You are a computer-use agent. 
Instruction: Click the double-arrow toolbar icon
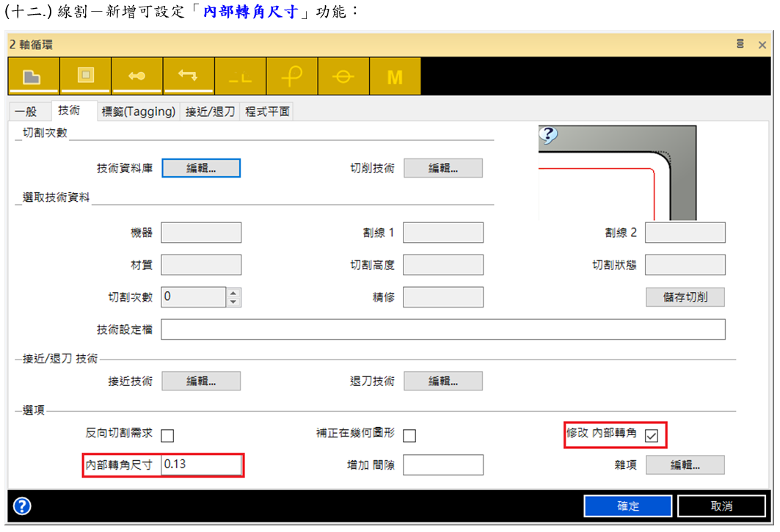tap(189, 76)
